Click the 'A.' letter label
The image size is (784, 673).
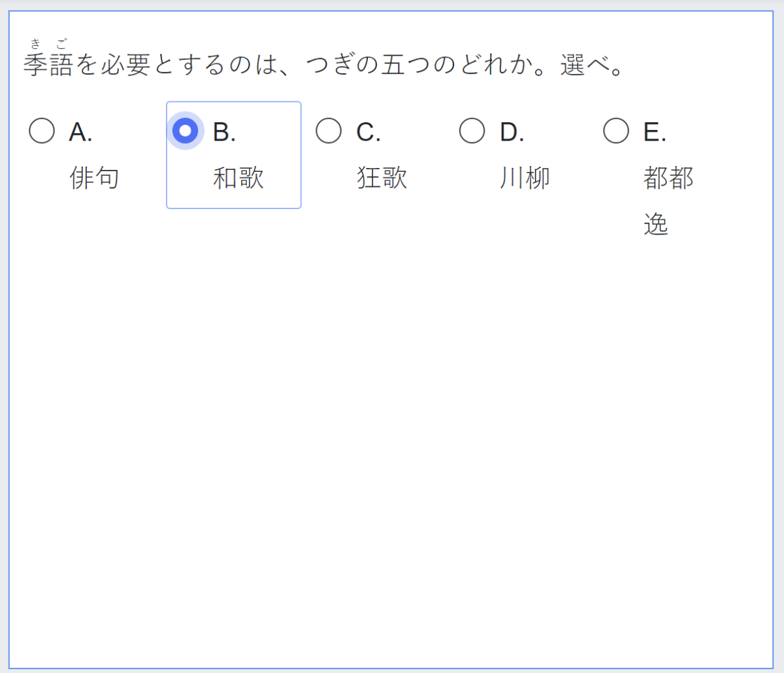(80, 133)
